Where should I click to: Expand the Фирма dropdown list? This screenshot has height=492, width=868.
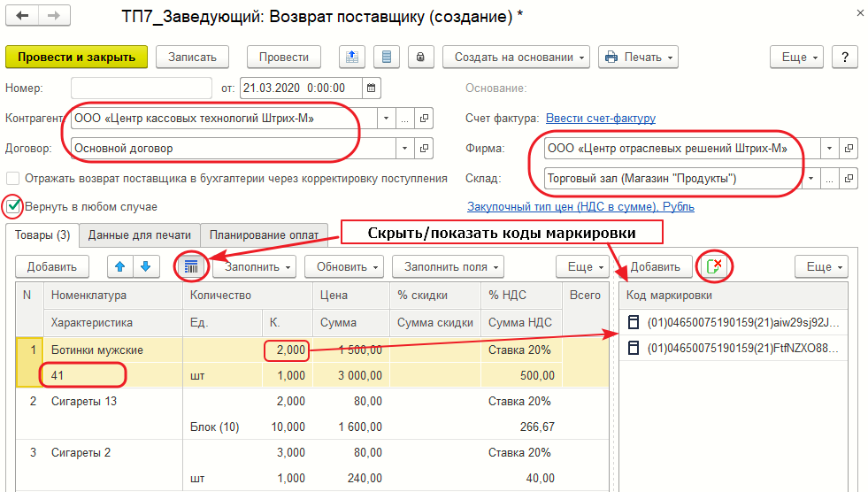[829, 149]
